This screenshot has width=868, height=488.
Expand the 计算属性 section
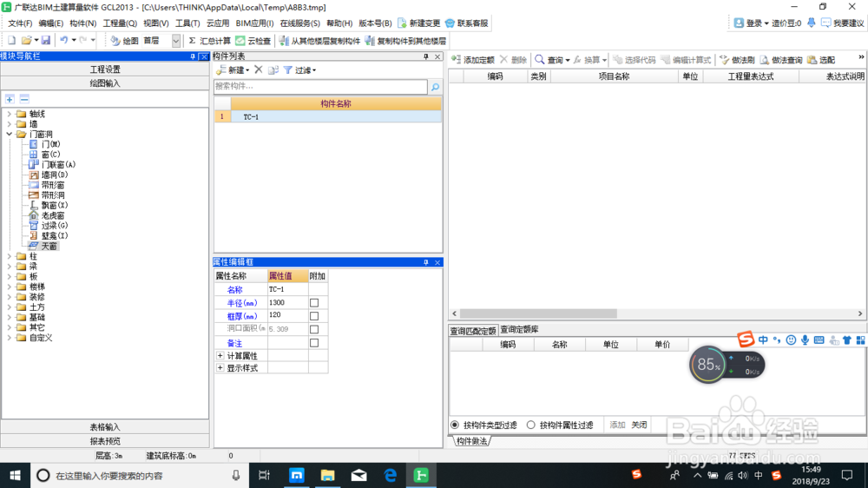220,356
